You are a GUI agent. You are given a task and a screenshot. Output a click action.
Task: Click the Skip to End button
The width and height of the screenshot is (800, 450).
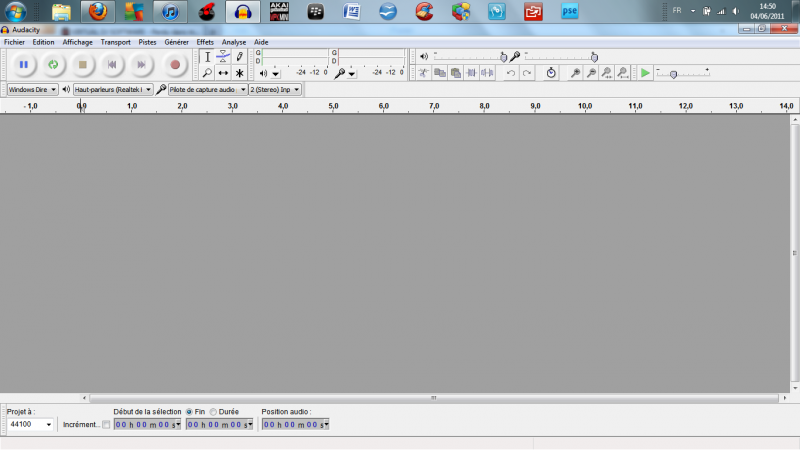click(142, 64)
